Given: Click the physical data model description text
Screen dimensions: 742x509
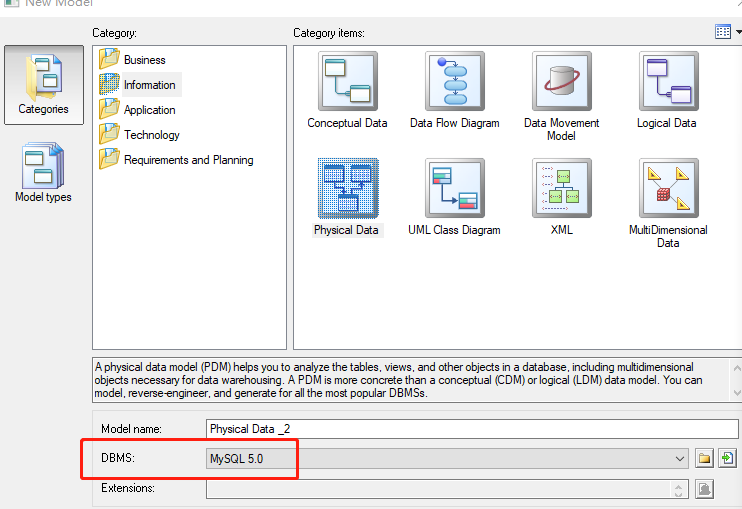Looking at the screenshot, I should (x=398, y=380).
